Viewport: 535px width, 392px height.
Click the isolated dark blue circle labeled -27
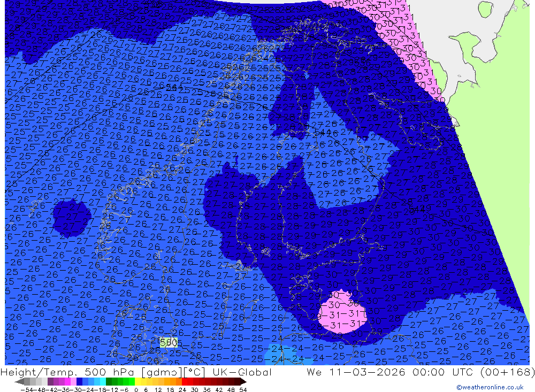(x=71, y=218)
